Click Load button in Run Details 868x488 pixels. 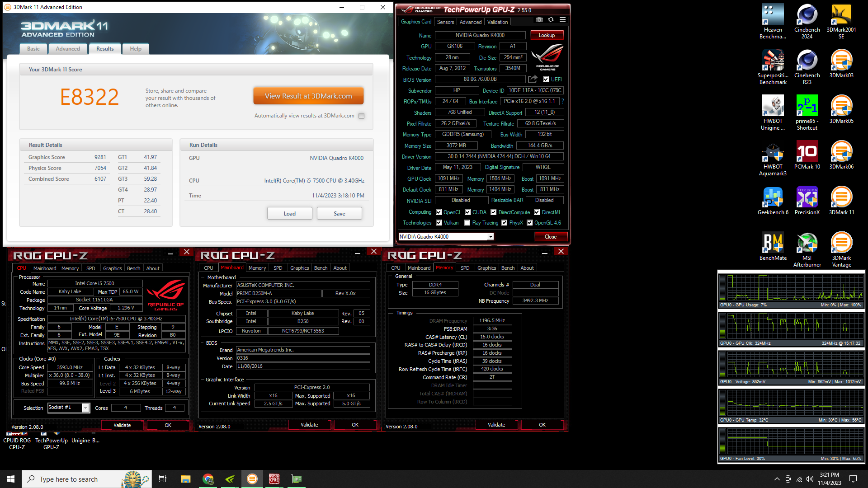pos(290,214)
